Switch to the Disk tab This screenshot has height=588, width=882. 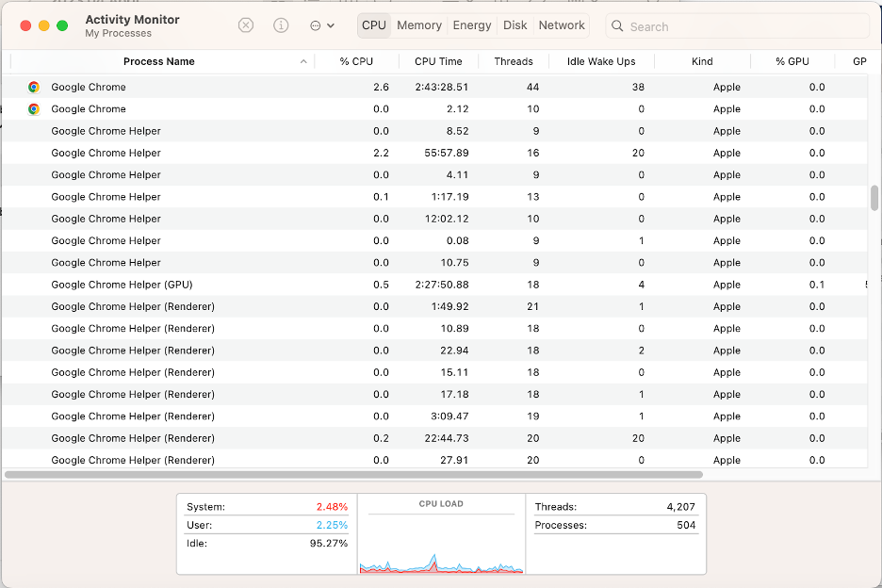[x=515, y=25]
